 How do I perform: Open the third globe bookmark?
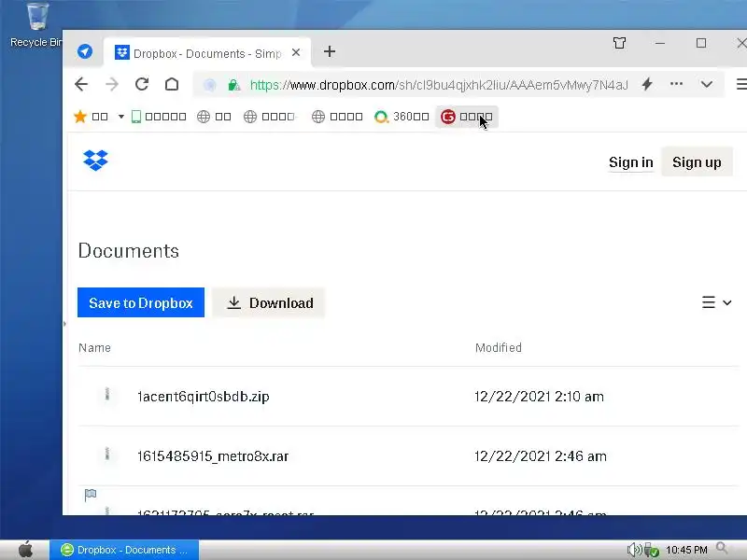click(x=337, y=117)
